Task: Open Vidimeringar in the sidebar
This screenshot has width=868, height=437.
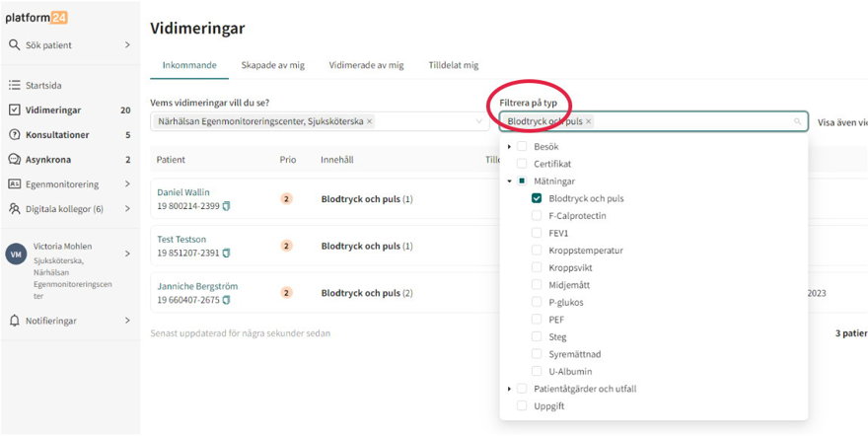Action: pos(53,110)
